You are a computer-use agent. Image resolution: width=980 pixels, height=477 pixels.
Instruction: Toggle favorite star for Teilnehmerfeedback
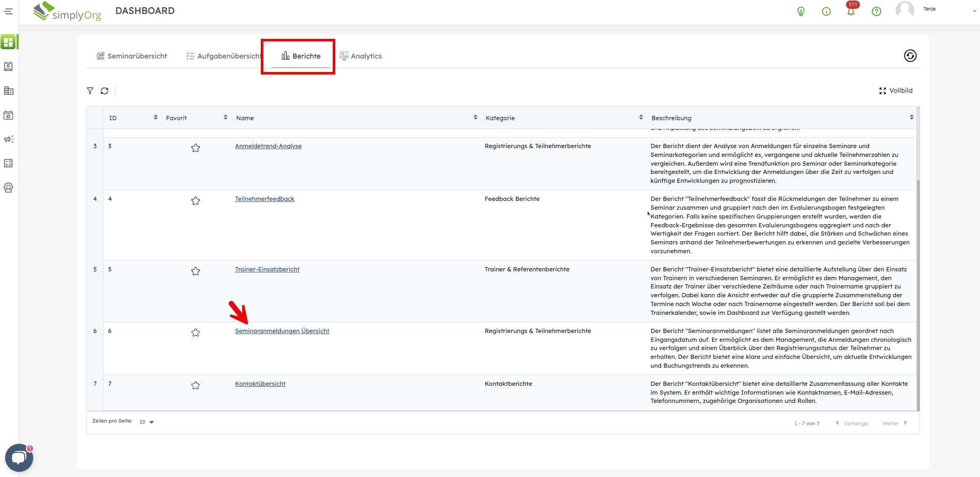(196, 201)
